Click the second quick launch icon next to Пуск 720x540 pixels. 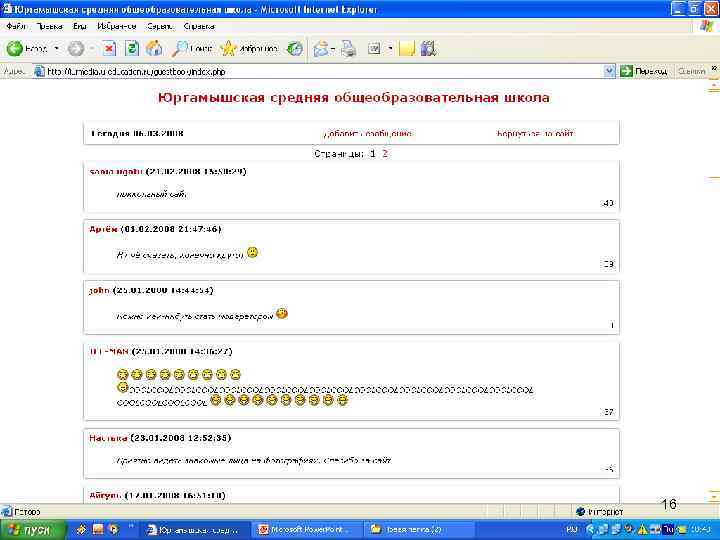point(98,529)
